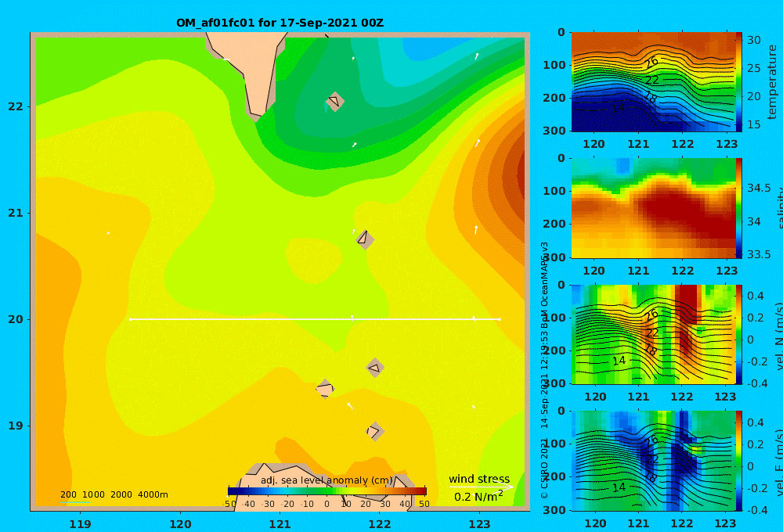Image resolution: width=783 pixels, height=532 pixels.
Task: Click latitude tick label 22 on main map
Action: 16,106
